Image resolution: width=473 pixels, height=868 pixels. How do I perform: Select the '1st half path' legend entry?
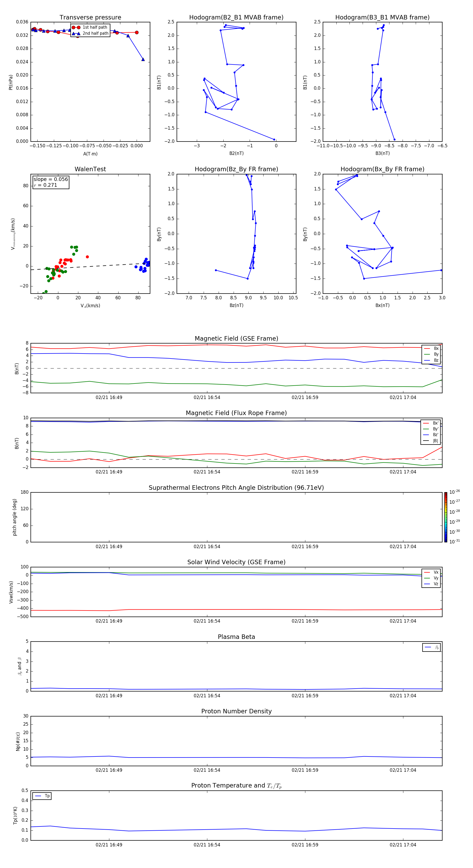[x=90, y=27]
